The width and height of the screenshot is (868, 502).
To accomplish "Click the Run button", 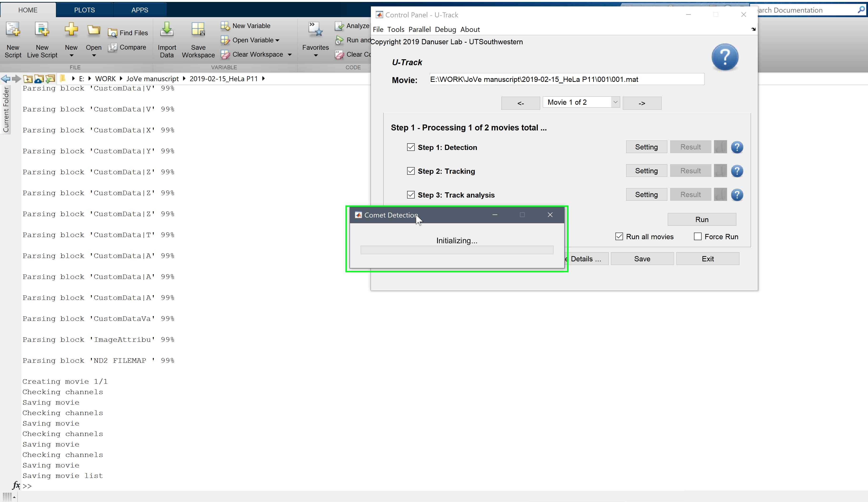I will coord(702,220).
